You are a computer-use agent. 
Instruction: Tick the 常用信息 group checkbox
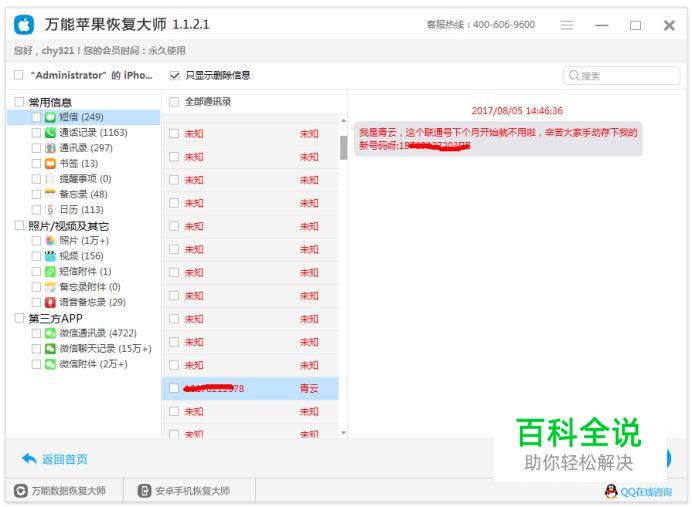19,102
